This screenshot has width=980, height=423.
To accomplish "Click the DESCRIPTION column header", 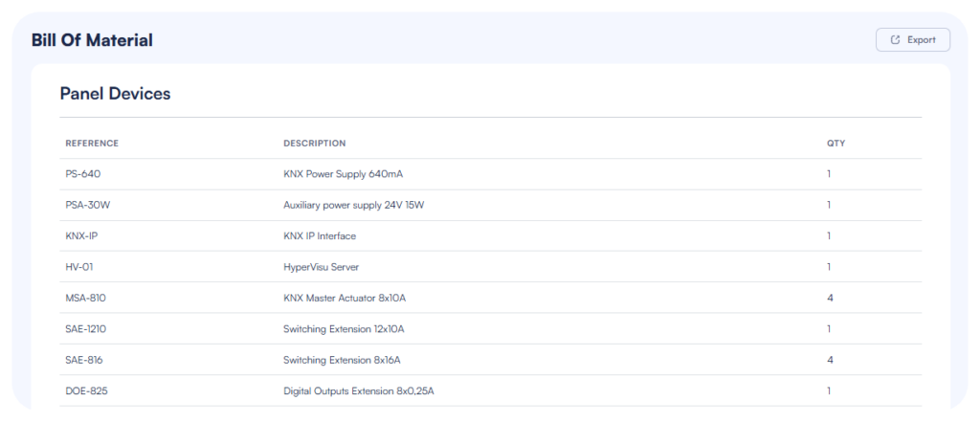I will (x=314, y=144).
